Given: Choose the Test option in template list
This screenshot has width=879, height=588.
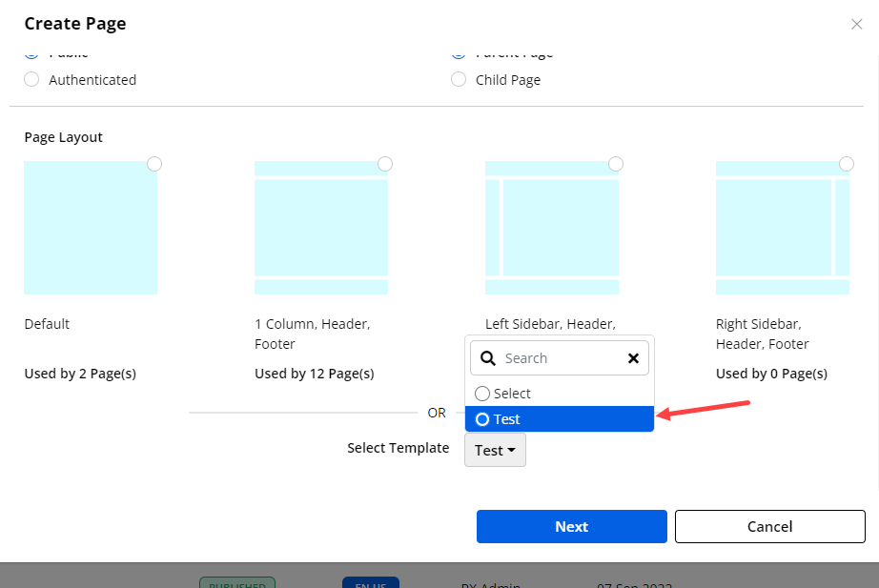Looking at the screenshot, I should tap(560, 419).
